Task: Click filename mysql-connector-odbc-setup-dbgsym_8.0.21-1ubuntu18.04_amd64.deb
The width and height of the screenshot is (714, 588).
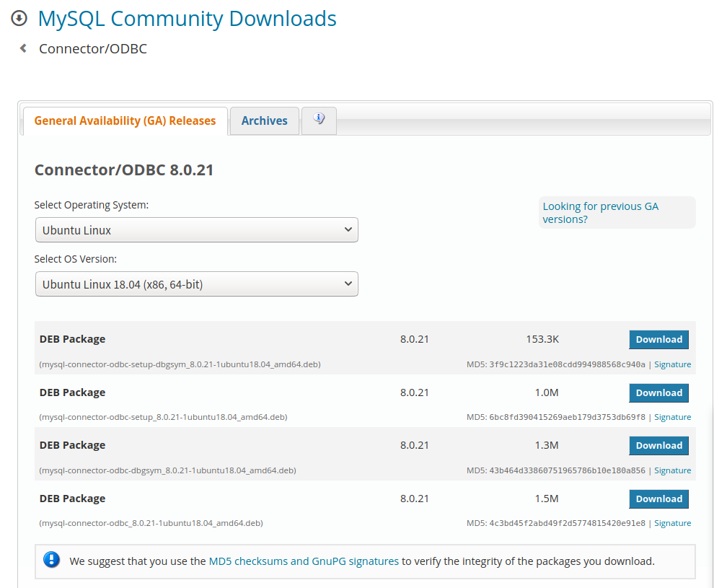Action: tap(180, 364)
